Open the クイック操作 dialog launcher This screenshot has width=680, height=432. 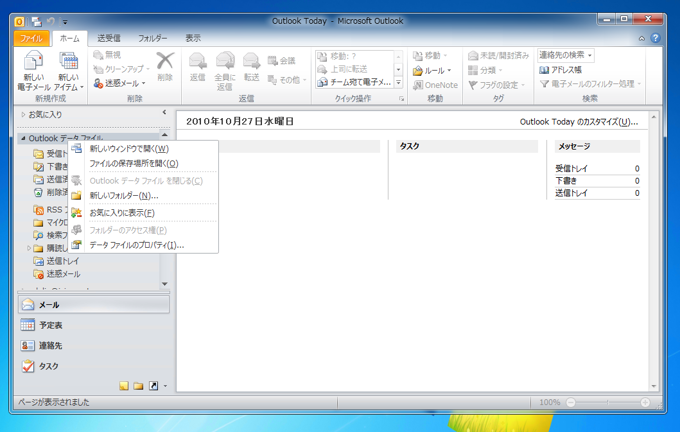(402, 99)
